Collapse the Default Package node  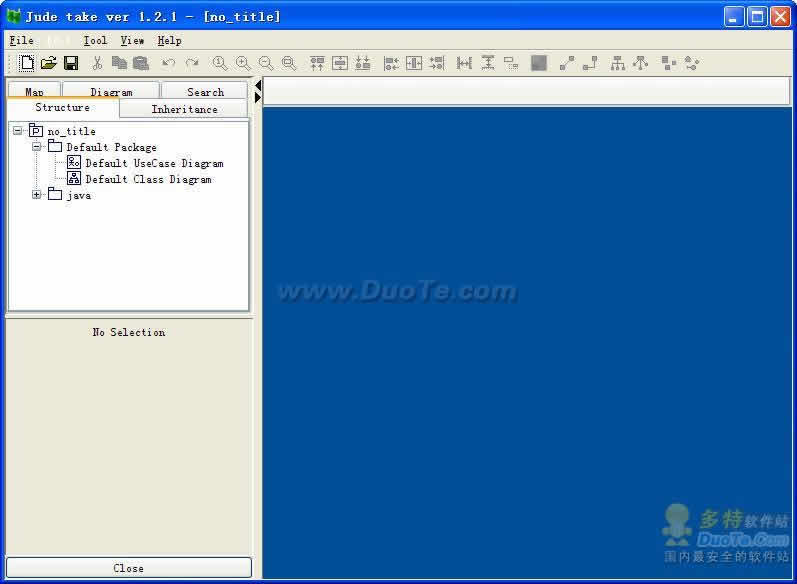pos(37,147)
